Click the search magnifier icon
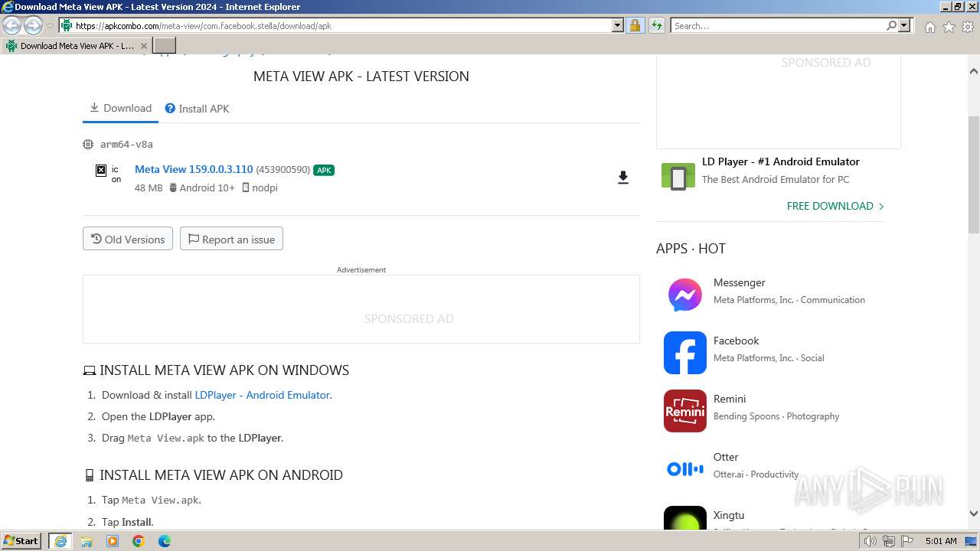The height and width of the screenshot is (551, 980). coord(891,25)
